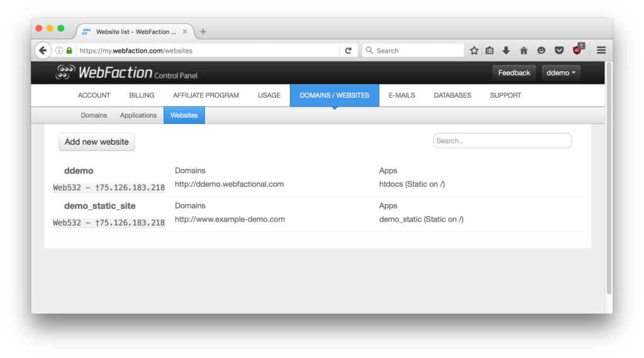Select the Website list - WebFaction tab
Image resolution: width=644 pixels, height=358 pixels.
[x=136, y=31]
